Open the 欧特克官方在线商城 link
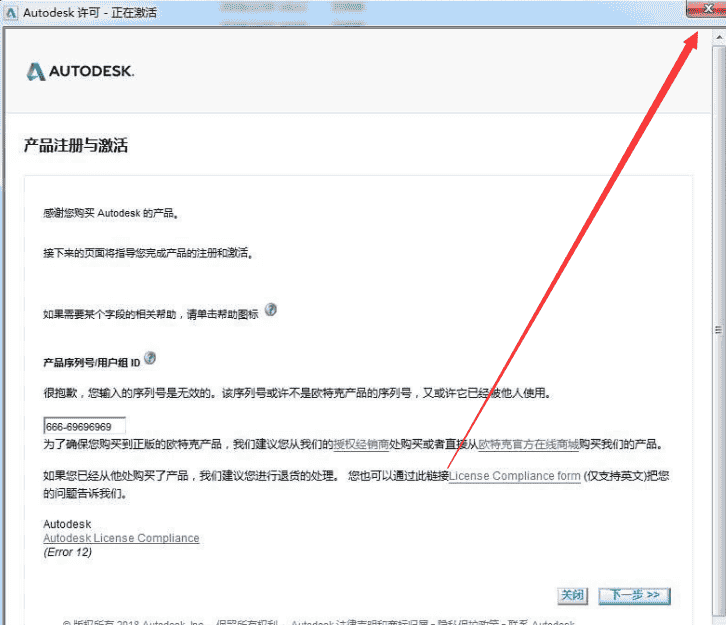 (528, 444)
